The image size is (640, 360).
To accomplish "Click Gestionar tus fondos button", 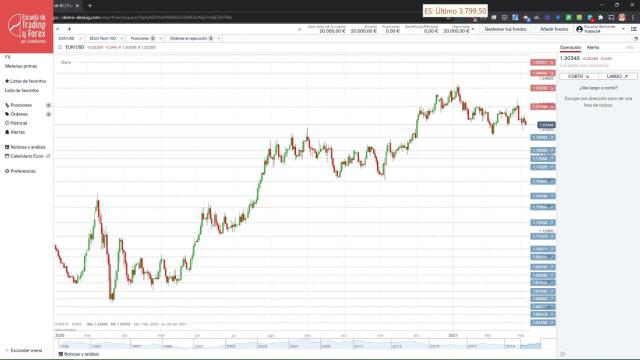I will 505,29.
